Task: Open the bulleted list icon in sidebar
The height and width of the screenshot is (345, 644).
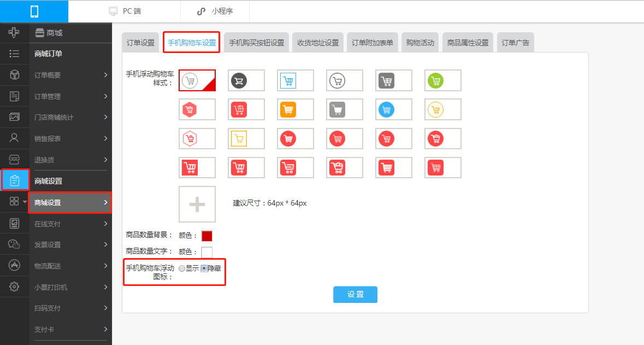Action: 14,54
